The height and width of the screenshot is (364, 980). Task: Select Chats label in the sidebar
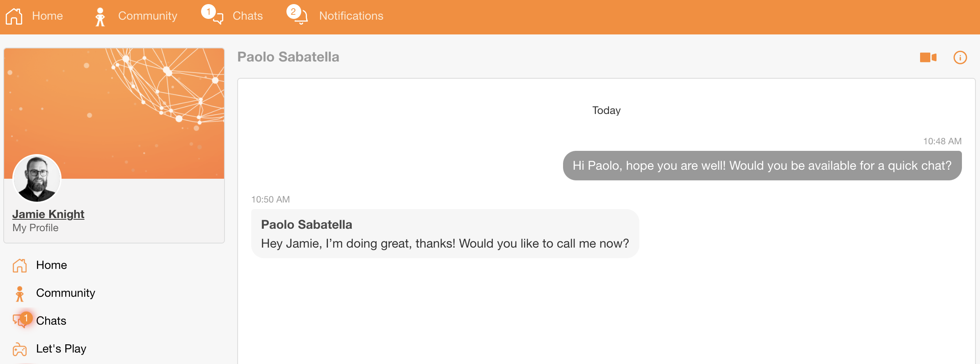[51, 321]
